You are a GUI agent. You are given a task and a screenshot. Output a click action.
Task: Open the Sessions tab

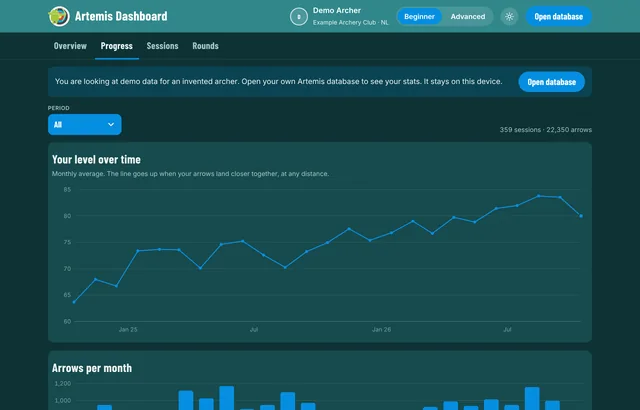click(x=162, y=46)
